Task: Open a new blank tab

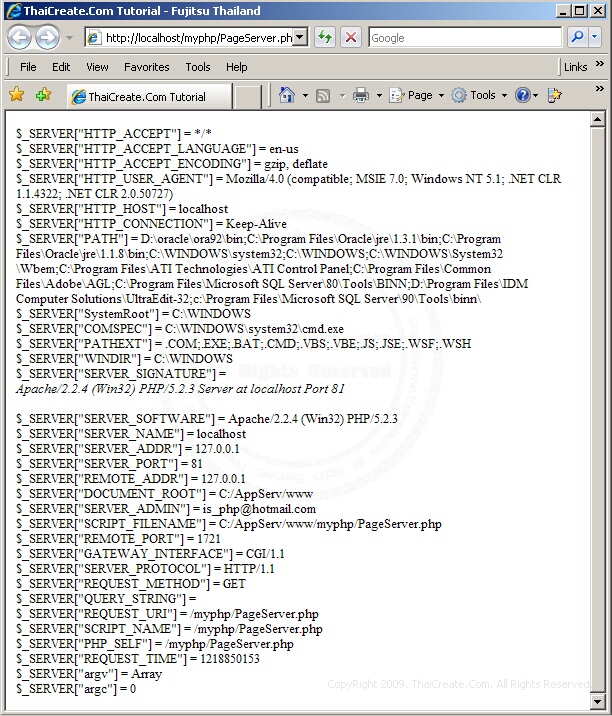Action: click(x=248, y=97)
